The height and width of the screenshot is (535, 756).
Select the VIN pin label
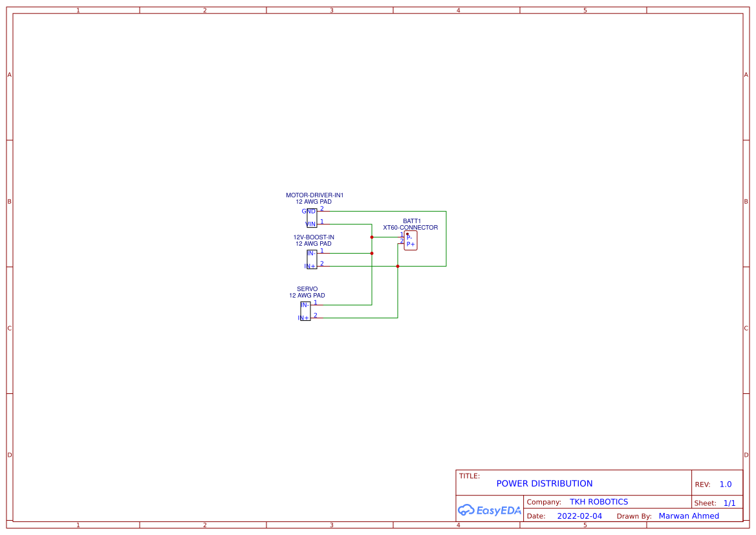coord(310,223)
